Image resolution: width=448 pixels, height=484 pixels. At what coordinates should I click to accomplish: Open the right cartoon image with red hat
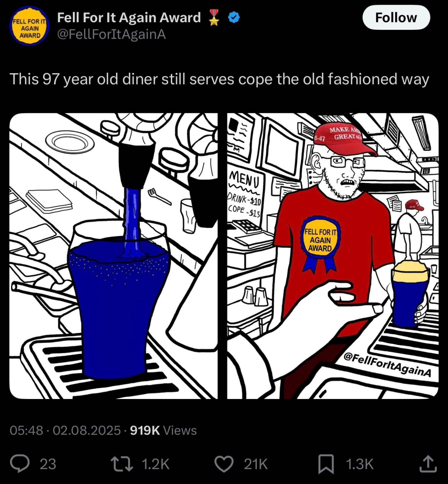333,256
